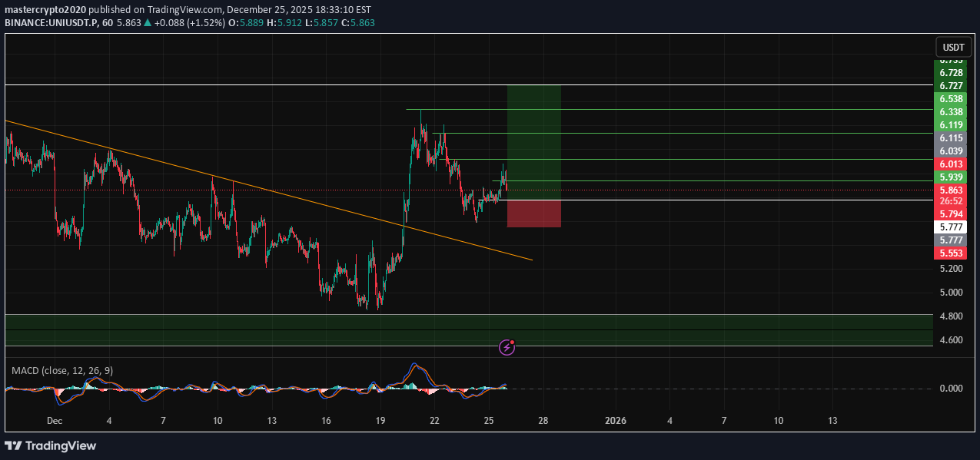Select the red stop-loss zone of long position

(x=533, y=213)
